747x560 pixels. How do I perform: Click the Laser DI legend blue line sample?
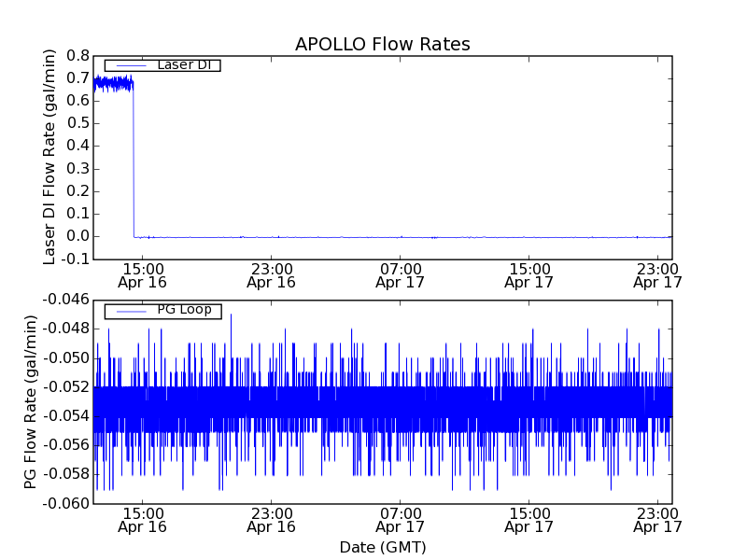coord(132,65)
